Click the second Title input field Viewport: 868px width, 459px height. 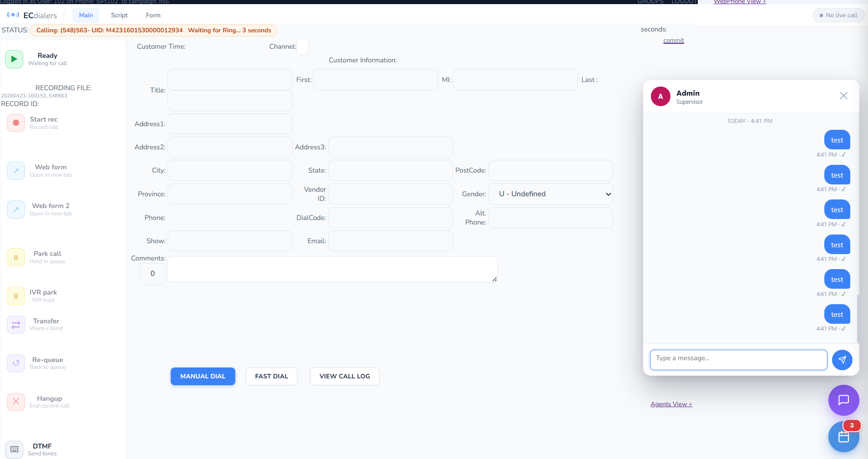coord(230,101)
